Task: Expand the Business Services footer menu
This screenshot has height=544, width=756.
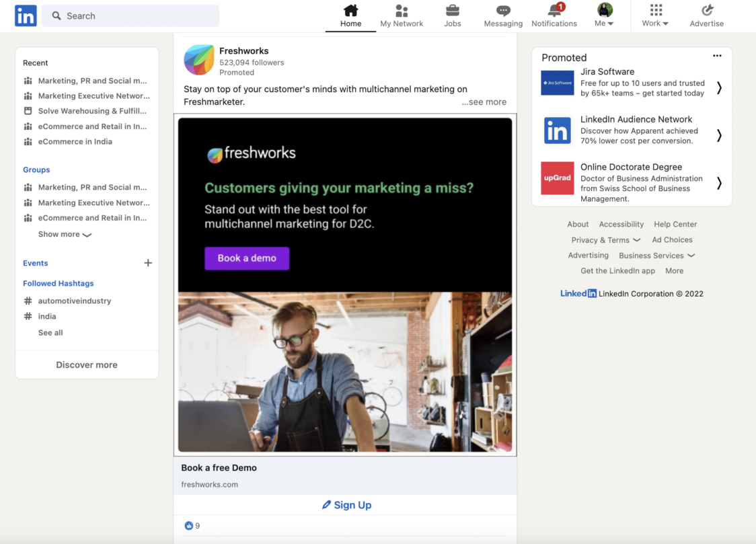Action: coord(656,256)
